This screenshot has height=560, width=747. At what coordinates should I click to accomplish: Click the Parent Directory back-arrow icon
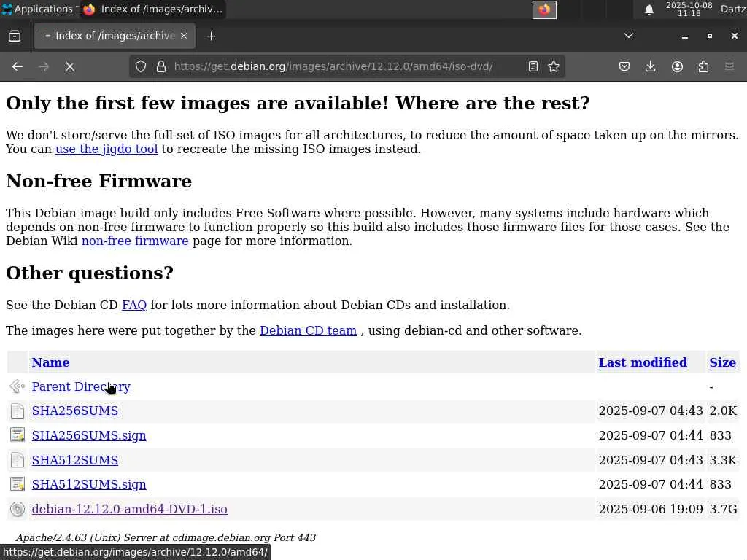click(x=18, y=386)
